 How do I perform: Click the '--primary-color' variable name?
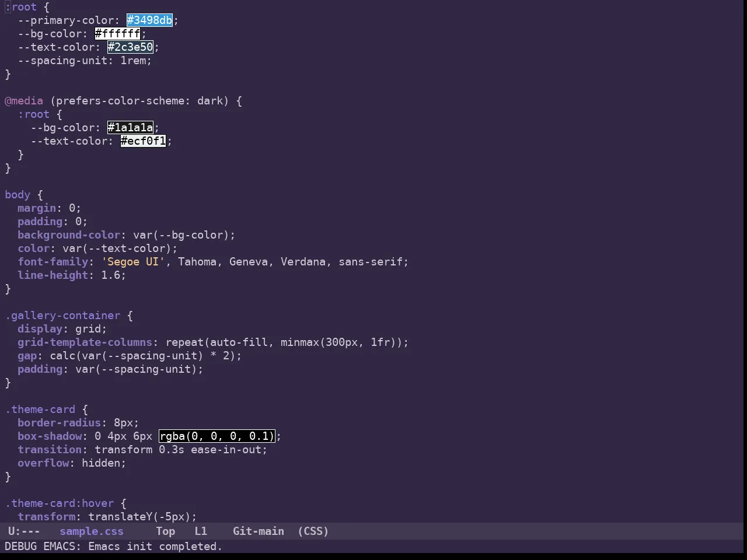click(65, 20)
